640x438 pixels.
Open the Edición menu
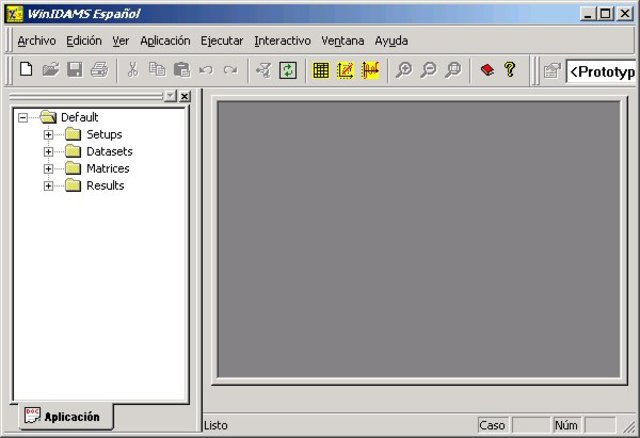click(84, 41)
